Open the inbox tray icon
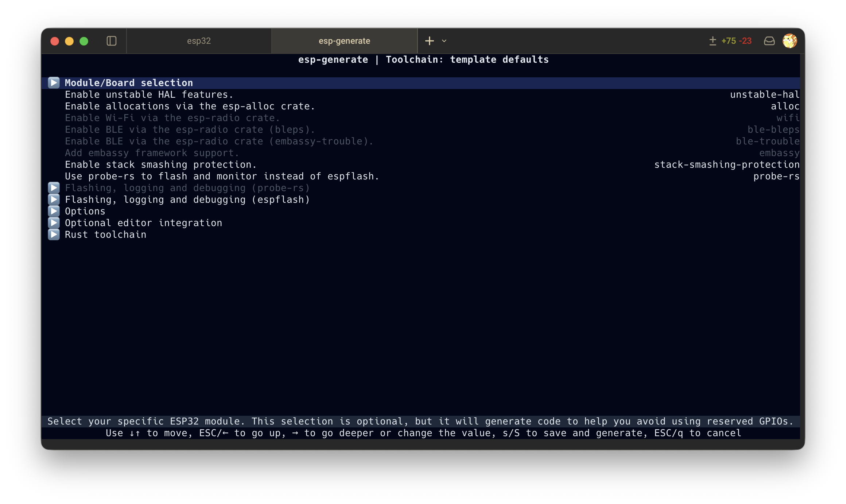The image size is (846, 504). click(x=769, y=41)
